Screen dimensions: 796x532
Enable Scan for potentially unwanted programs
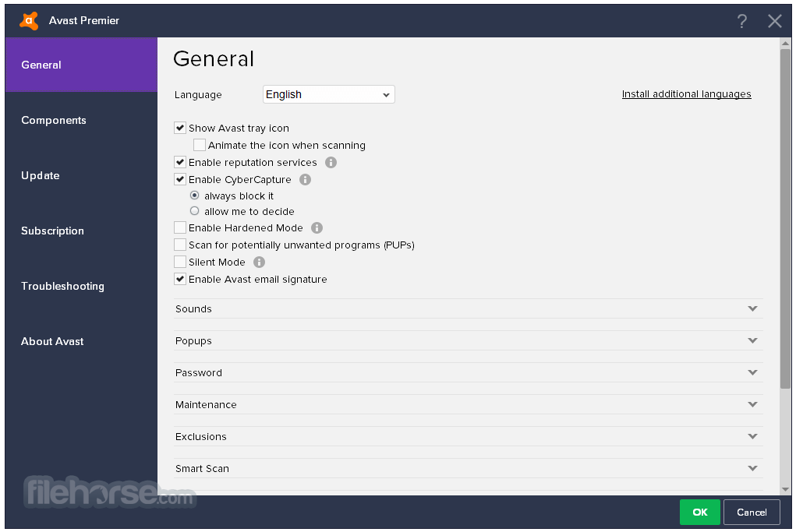point(180,245)
